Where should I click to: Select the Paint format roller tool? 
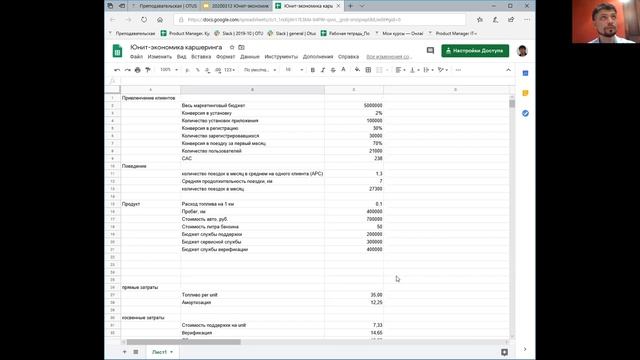148,70
